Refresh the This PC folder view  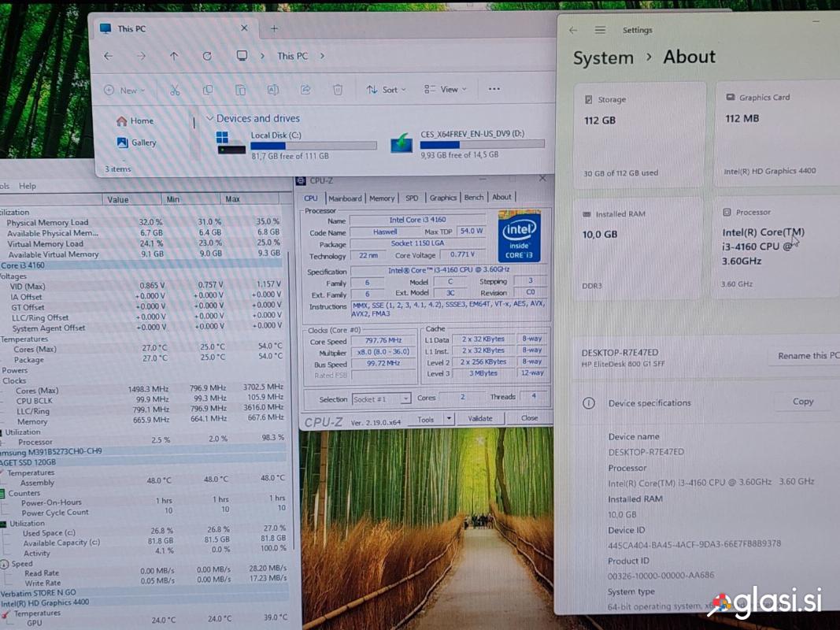[207, 56]
